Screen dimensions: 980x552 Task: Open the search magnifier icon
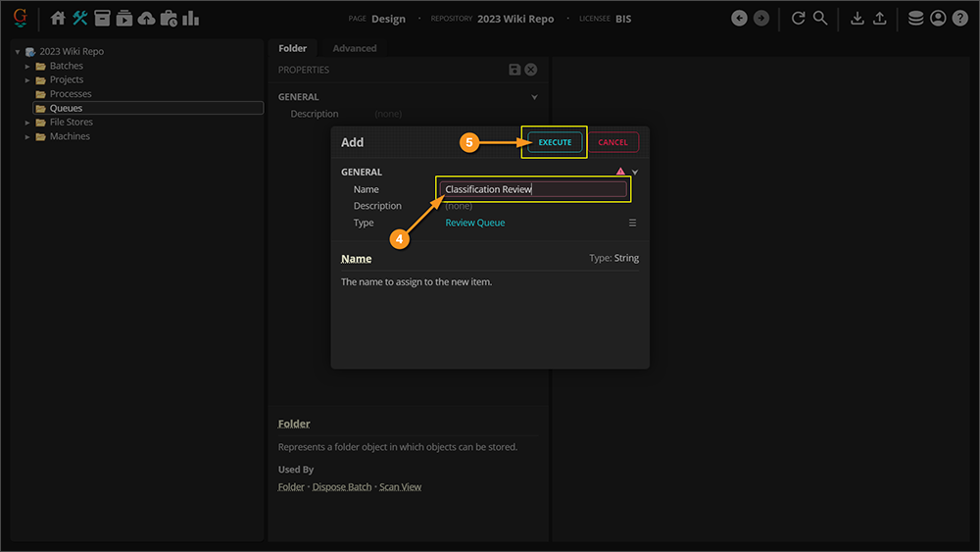pos(820,19)
